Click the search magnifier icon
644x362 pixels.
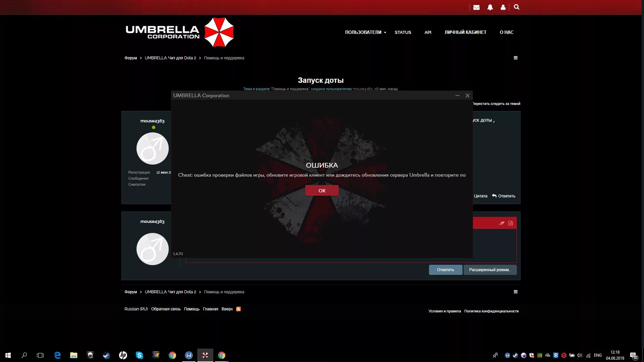[x=517, y=7]
